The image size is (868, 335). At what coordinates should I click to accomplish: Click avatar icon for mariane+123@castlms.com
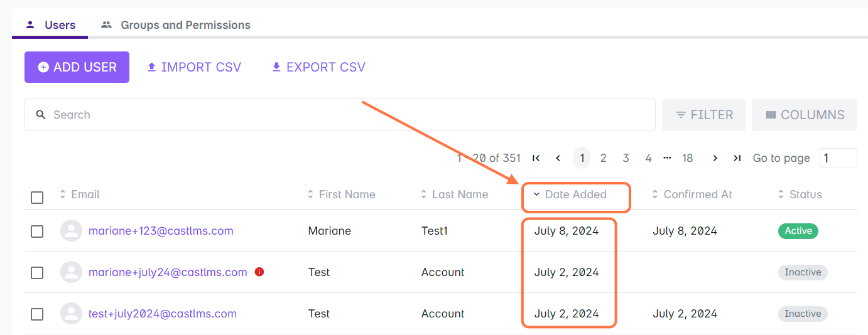coord(71,231)
